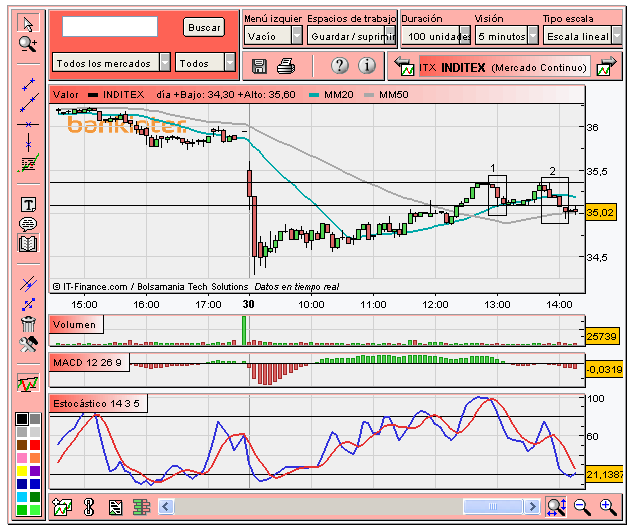The image size is (630, 530).
Task: Select the crossed lines tool
Action: [x=28, y=284]
